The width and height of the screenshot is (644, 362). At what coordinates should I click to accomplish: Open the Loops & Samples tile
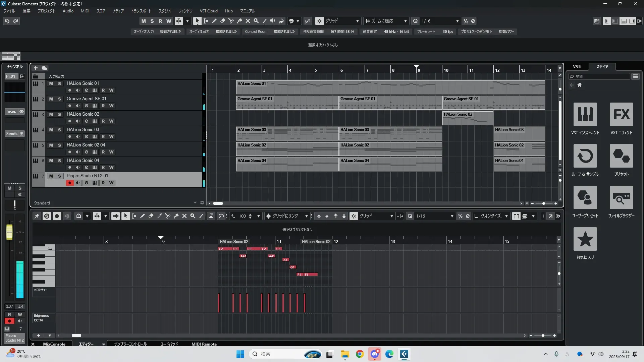(585, 156)
